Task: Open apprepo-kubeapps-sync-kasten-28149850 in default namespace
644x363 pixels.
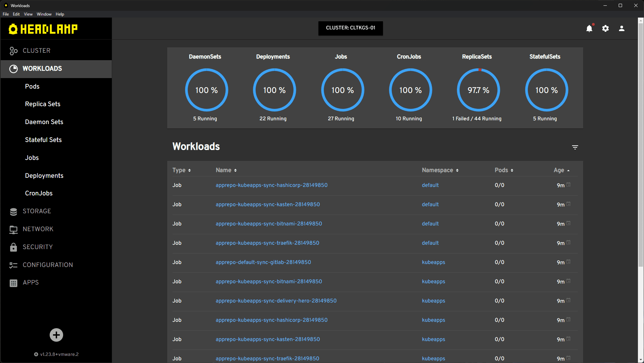Action: pos(267,204)
